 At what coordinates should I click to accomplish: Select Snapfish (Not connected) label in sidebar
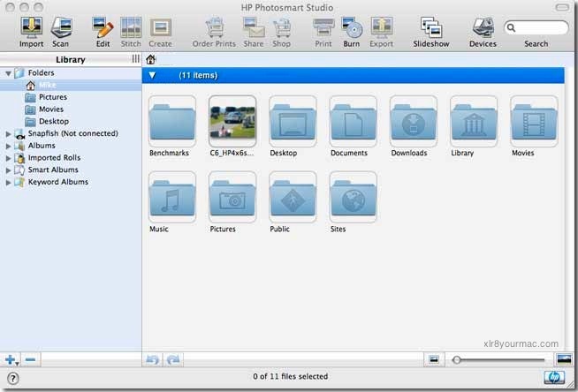click(x=73, y=133)
